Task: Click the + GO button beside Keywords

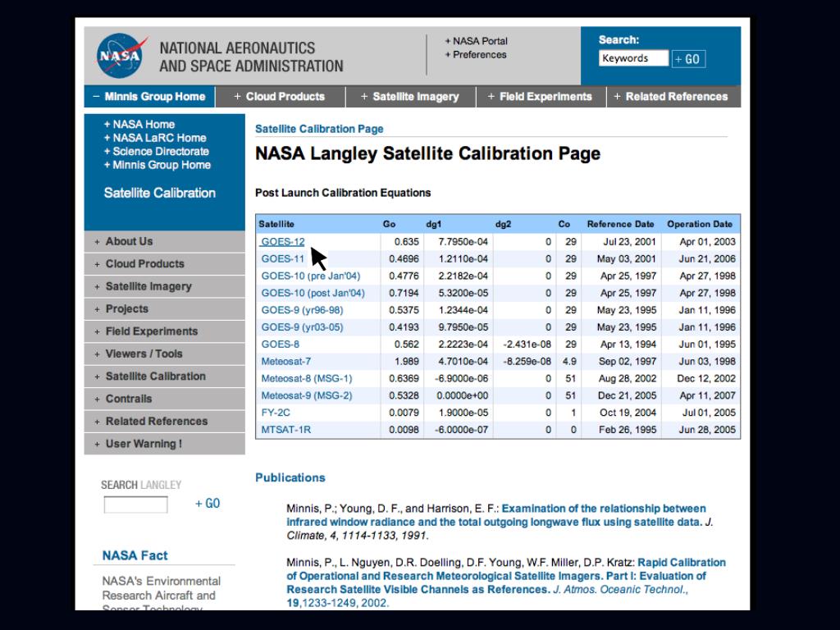Action: click(688, 59)
